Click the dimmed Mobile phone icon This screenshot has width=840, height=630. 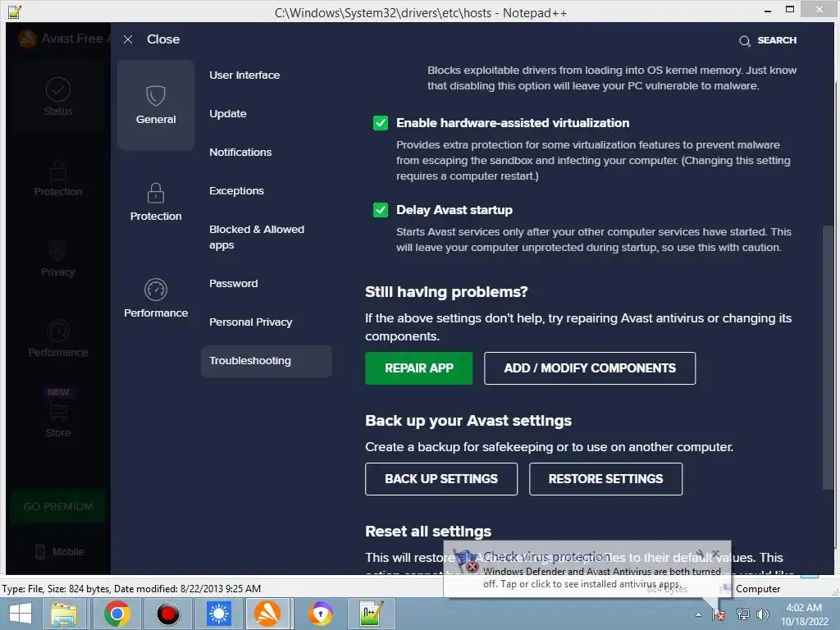tap(39, 552)
